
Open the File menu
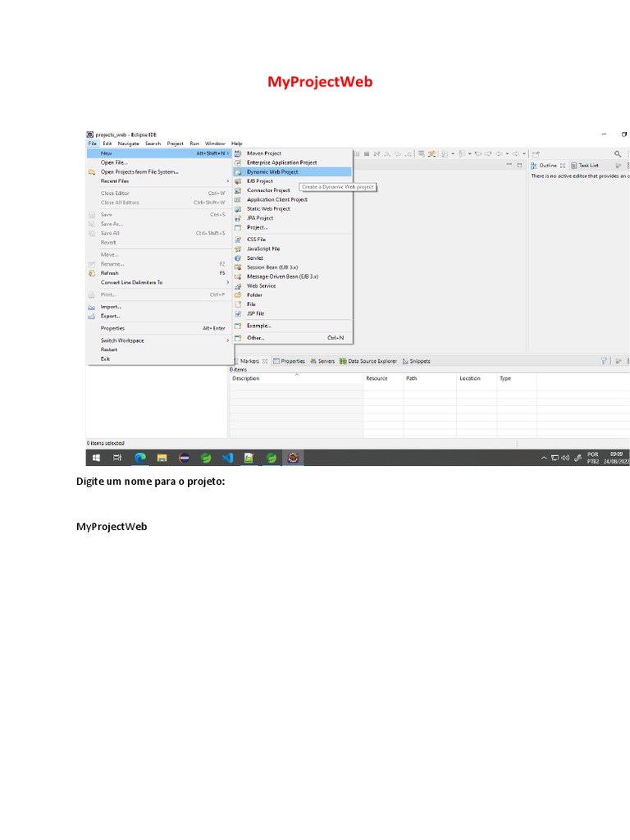pyautogui.click(x=92, y=144)
